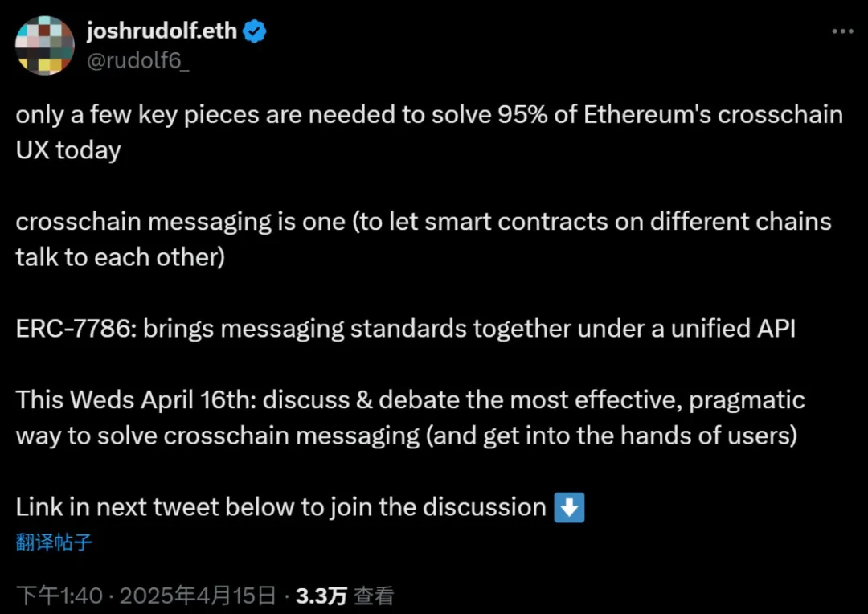Click the 'way to solve crosschain messaging' line
The image size is (868, 614).
217,436
